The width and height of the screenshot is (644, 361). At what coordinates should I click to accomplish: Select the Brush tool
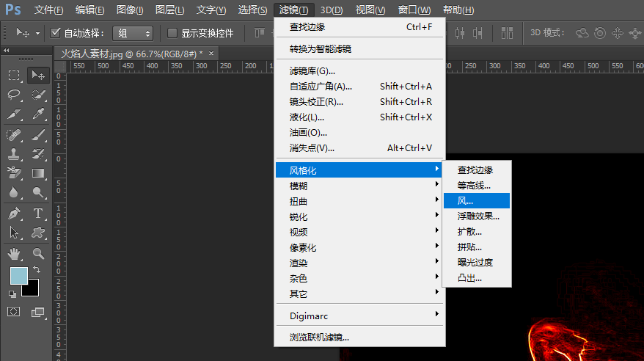click(38, 135)
